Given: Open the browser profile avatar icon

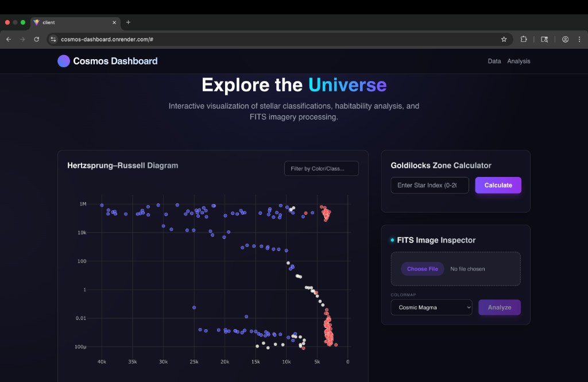Looking at the screenshot, I should 565,39.
